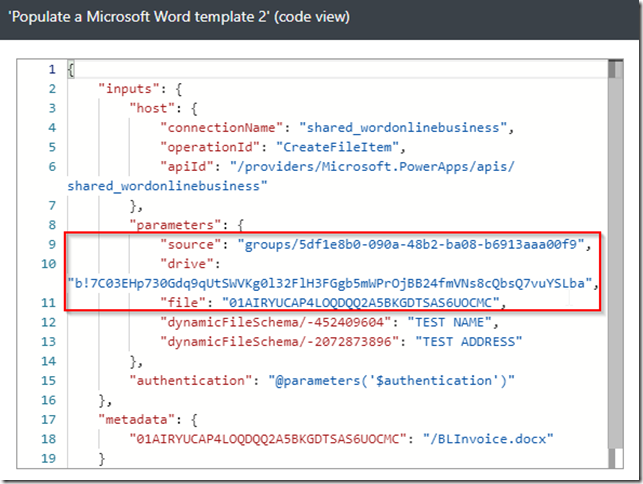Click the "dynamicFileSchema/-452409604" key
Screen dimensions: 643x484
(276, 322)
